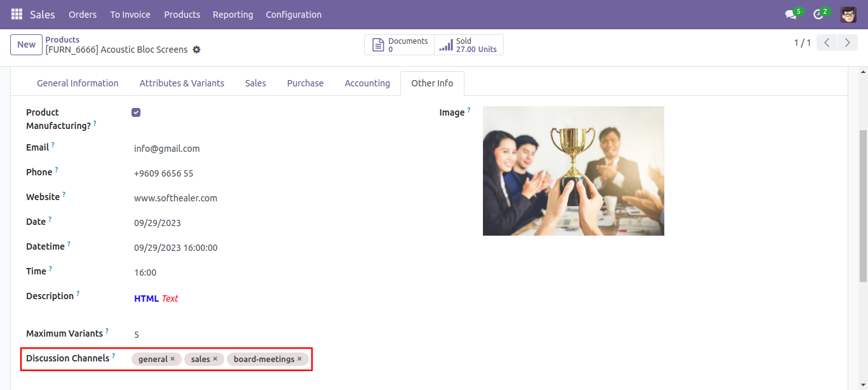The height and width of the screenshot is (390, 868).
Task: Click the 1 / 1 pager counter
Action: [x=802, y=43]
